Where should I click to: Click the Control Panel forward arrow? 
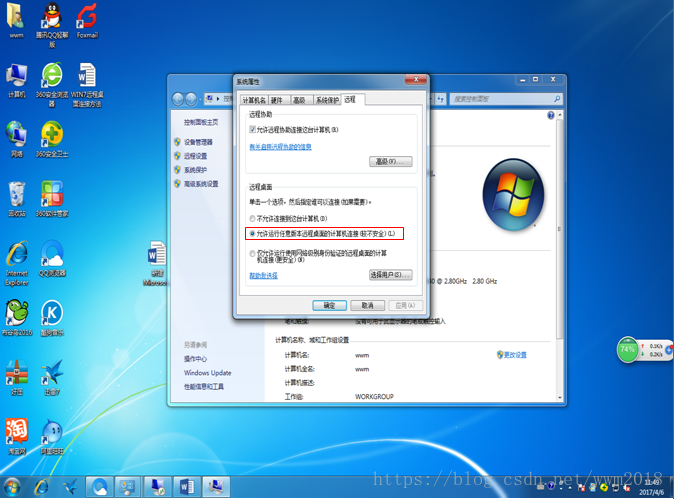pos(191,99)
